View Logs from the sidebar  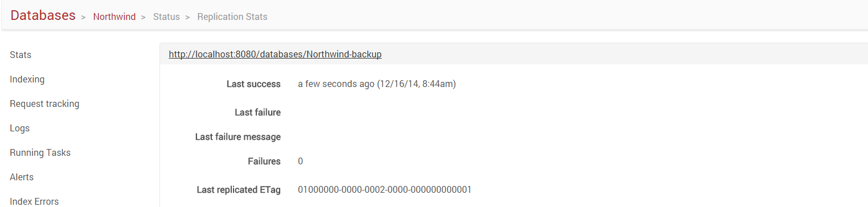[x=19, y=129]
